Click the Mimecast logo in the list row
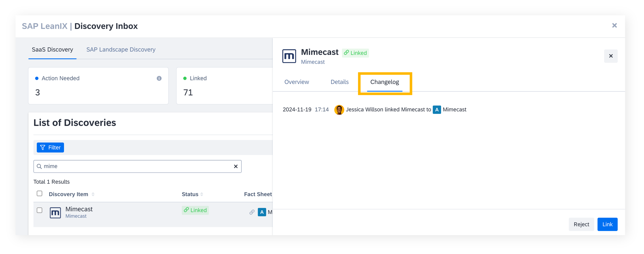 55,213
